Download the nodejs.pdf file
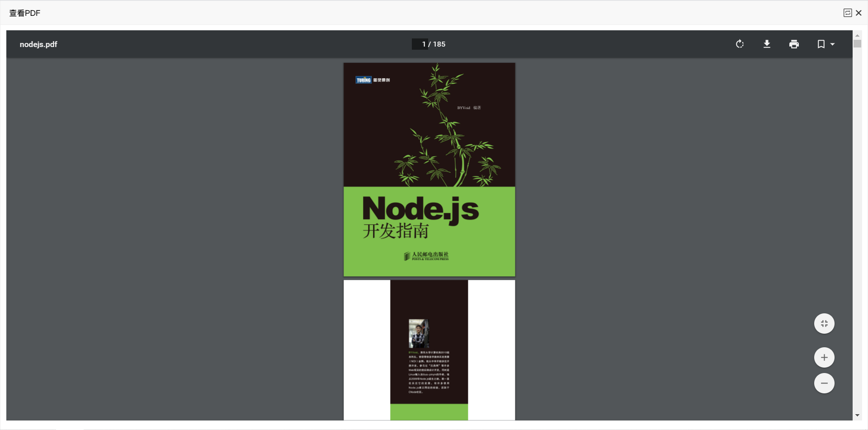 point(767,44)
